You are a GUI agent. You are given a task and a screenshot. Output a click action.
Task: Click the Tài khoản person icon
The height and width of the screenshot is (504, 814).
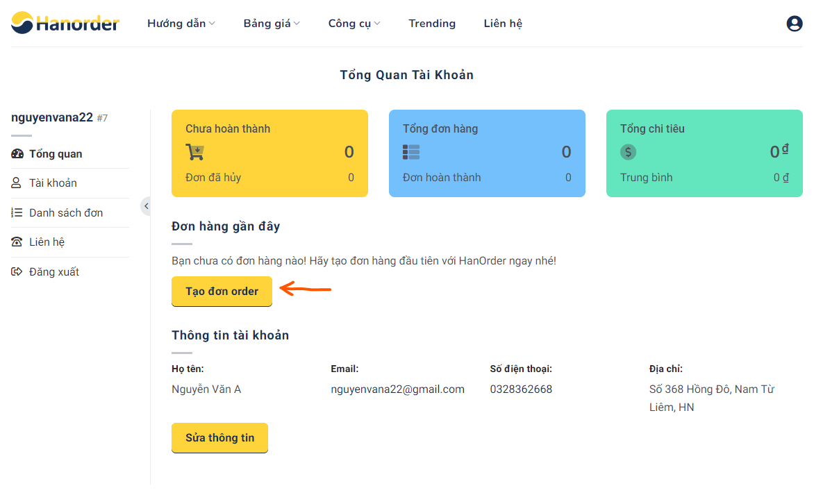(x=17, y=183)
